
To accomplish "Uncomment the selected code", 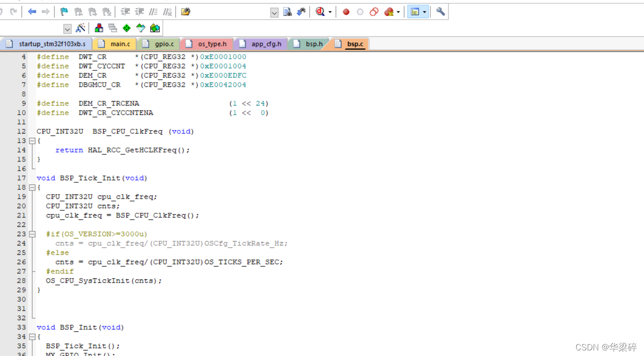I will coord(167,12).
